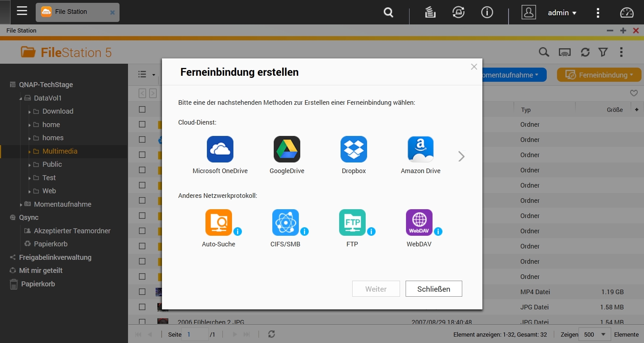Expand the Momentaufnahme tree node
The image size is (644, 343).
(21, 205)
